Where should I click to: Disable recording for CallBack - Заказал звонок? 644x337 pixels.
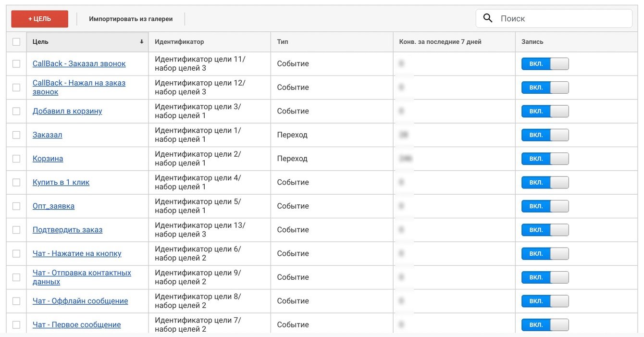545,64
